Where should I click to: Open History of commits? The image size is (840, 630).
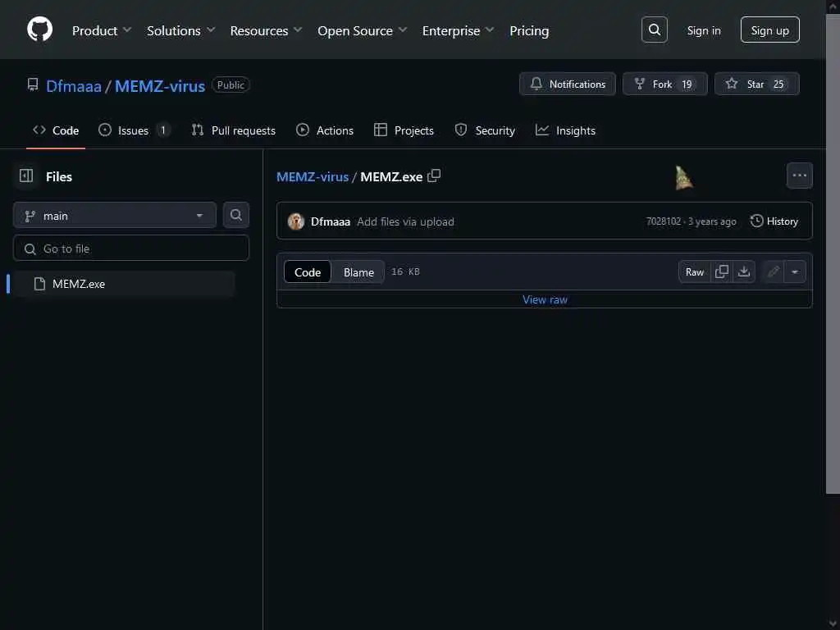pyautogui.click(x=774, y=221)
